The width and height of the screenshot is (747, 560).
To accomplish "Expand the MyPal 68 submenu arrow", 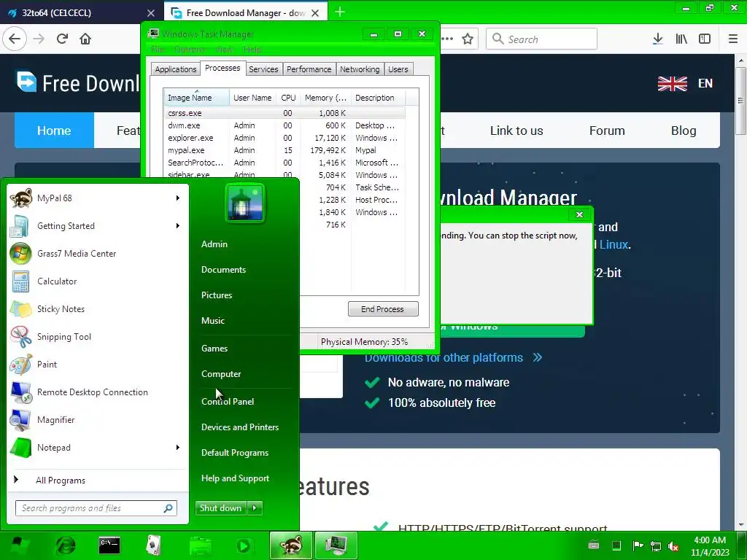I will 178,198.
